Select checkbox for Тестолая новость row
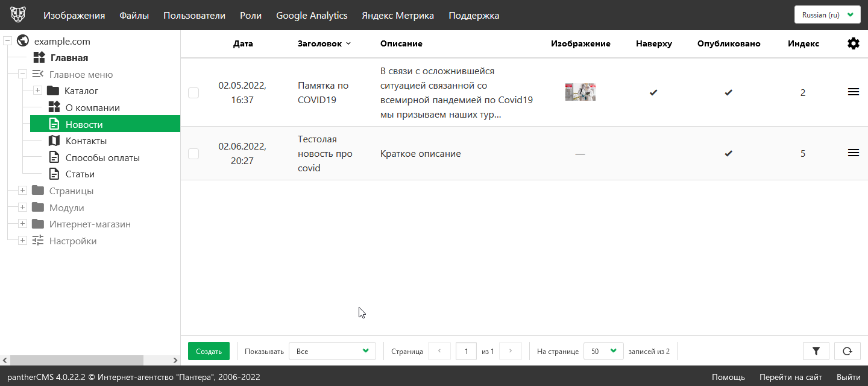 pyautogui.click(x=193, y=154)
